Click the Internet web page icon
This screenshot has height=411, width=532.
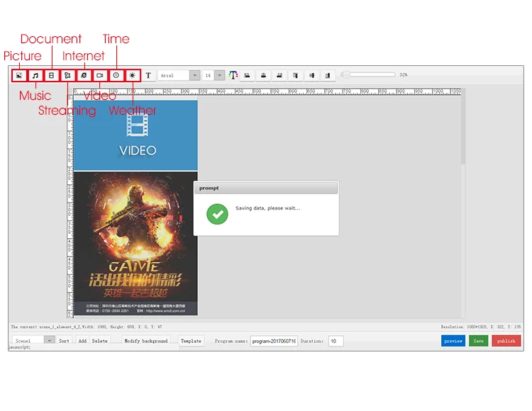pos(84,75)
